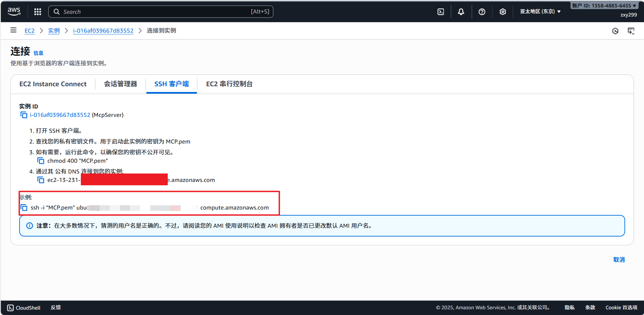Go to the 实例 breadcrumb
This screenshot has width=644, height=315.
pos(54,31)
